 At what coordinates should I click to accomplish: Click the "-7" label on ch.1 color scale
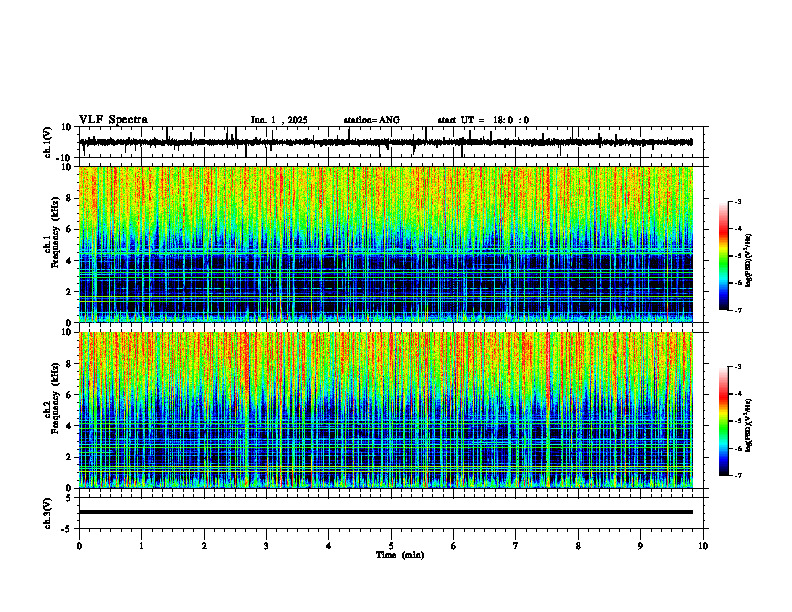738,310
